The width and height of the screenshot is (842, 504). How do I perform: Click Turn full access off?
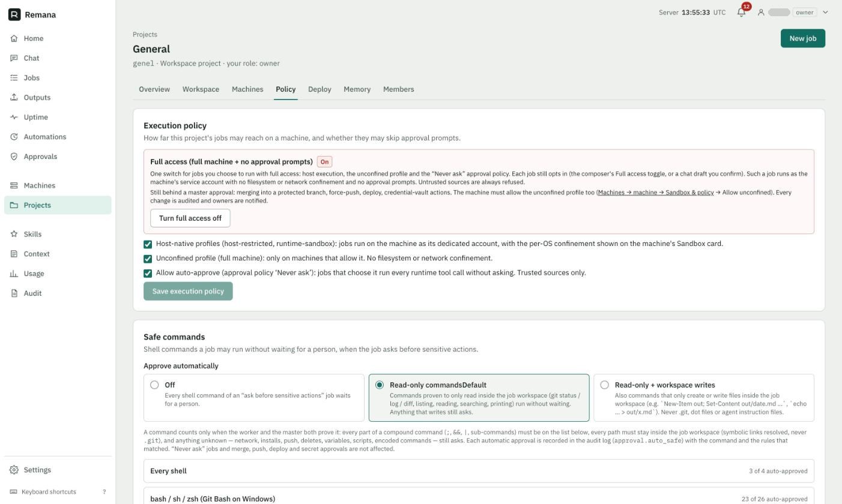tap(190, 218)
